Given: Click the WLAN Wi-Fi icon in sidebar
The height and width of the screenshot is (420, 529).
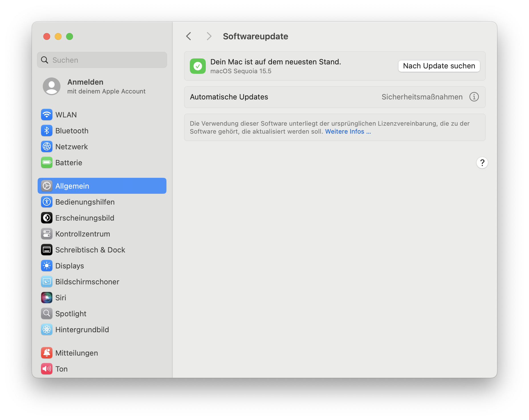Looking at the screenshot, I should point(47,115).
